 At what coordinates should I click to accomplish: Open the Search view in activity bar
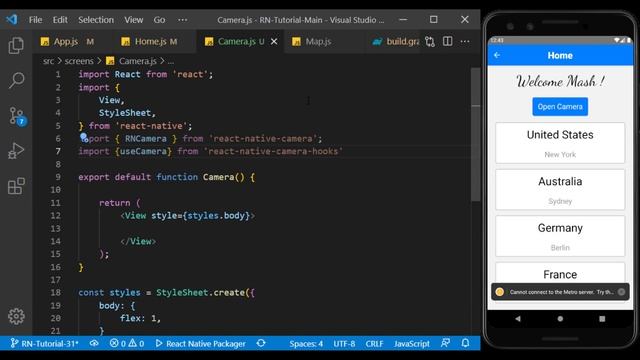pyautogui.click(x=16, y=80)
